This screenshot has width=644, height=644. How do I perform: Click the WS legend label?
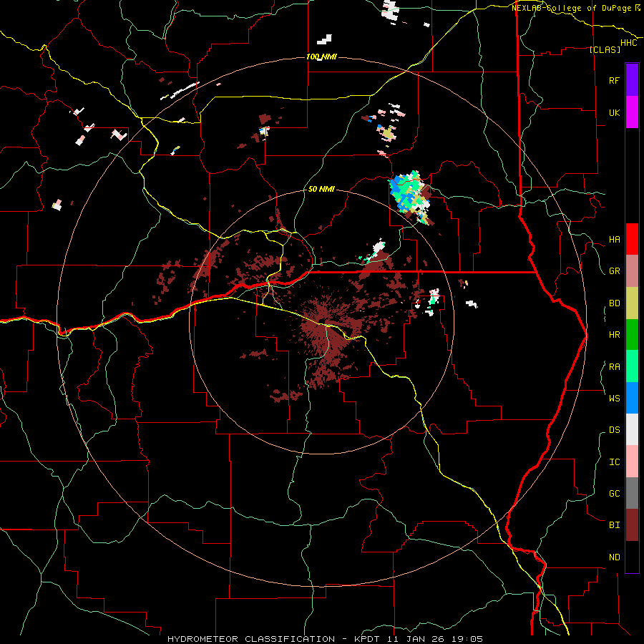[x=614, y=399]
